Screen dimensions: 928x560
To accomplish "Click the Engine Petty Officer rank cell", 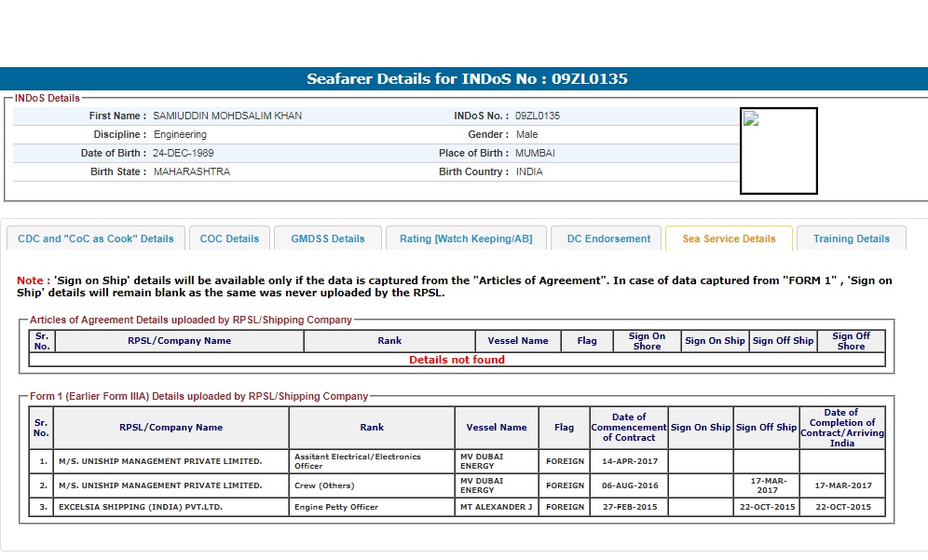I will [338, 508].
